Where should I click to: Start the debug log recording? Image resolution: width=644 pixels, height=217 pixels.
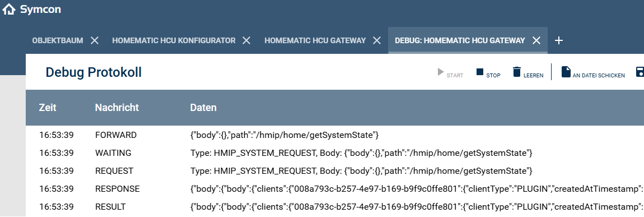click(x=450, y=73)
